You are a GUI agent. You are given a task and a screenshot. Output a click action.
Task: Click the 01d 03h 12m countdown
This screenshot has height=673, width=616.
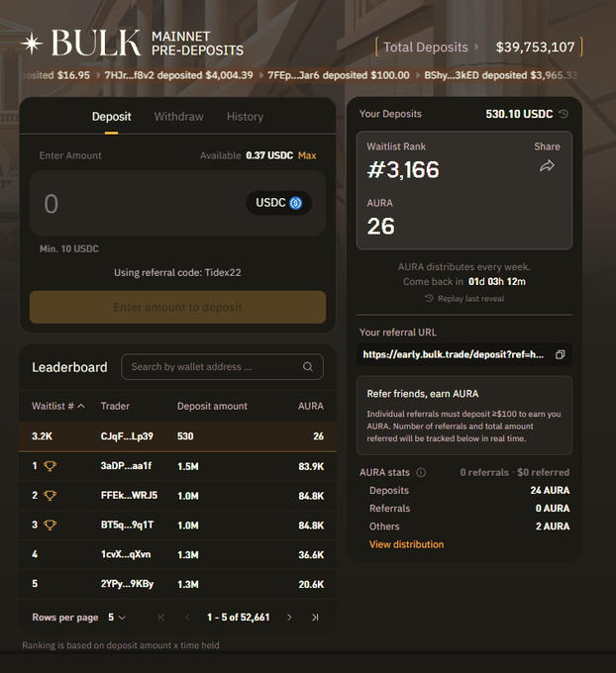pyautogui.click(x=496, y=281)
